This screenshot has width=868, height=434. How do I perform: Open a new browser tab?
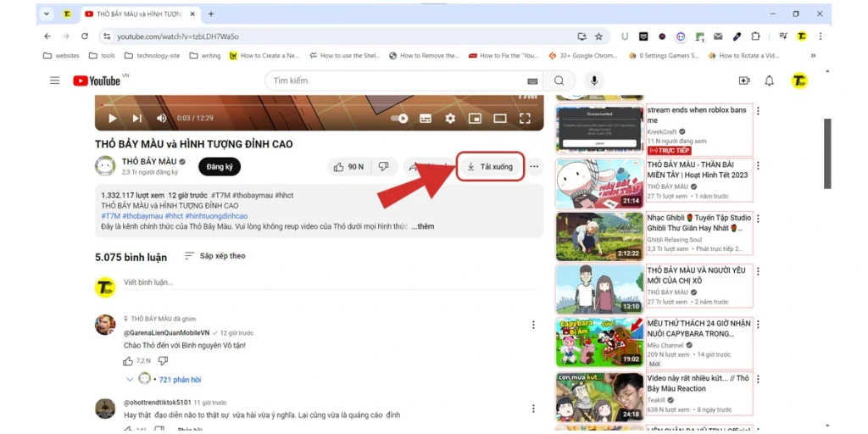coord(211,14)
